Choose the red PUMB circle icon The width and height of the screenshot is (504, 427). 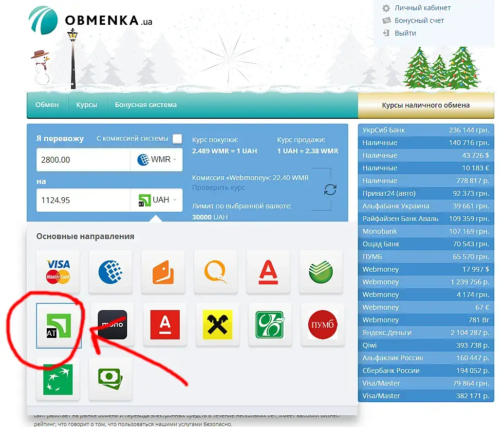point(323,325)
